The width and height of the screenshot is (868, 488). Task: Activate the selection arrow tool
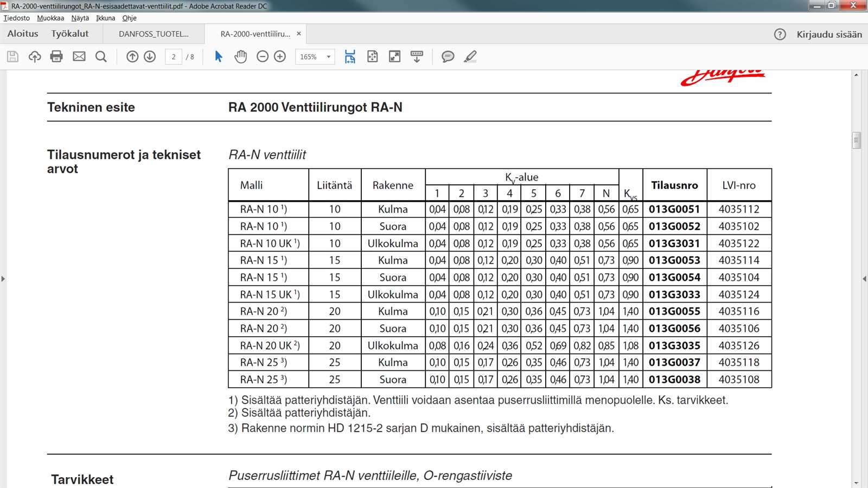(219, 56)
